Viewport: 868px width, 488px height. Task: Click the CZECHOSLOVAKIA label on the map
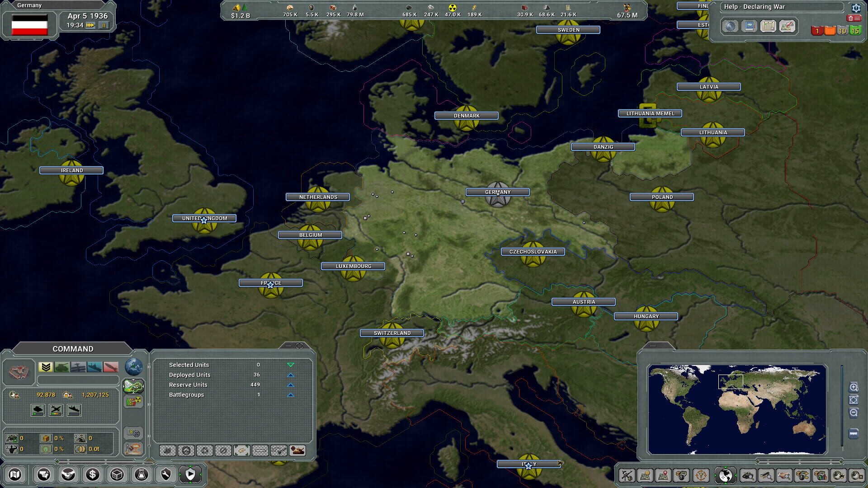[x=533, y=251]
